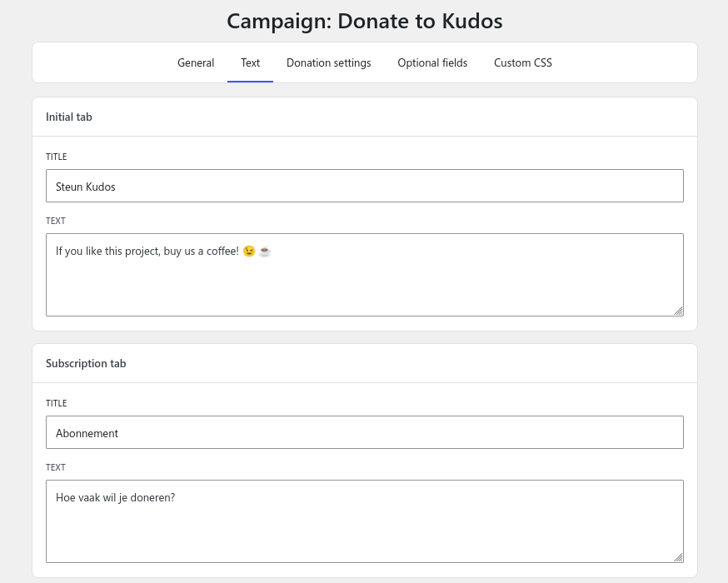Click the winking face emoji in the text
728x583 pixels.
click(x=248, y=252)
